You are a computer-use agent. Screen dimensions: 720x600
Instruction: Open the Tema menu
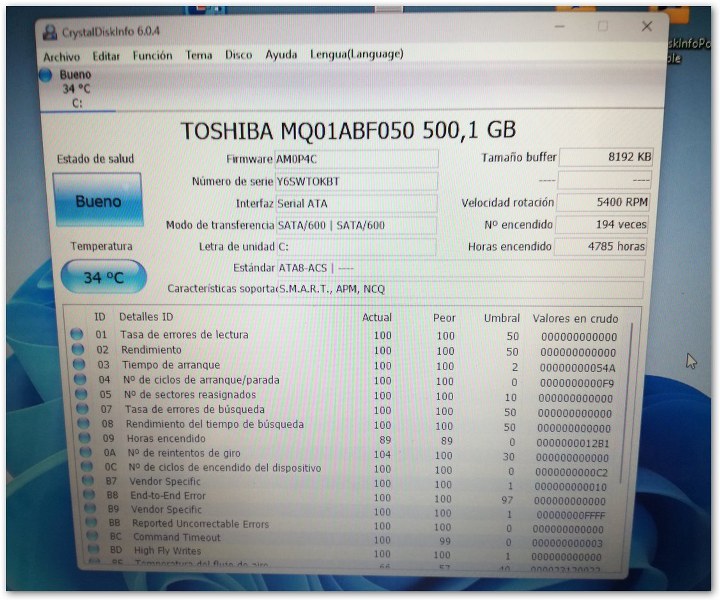(199, 55)
